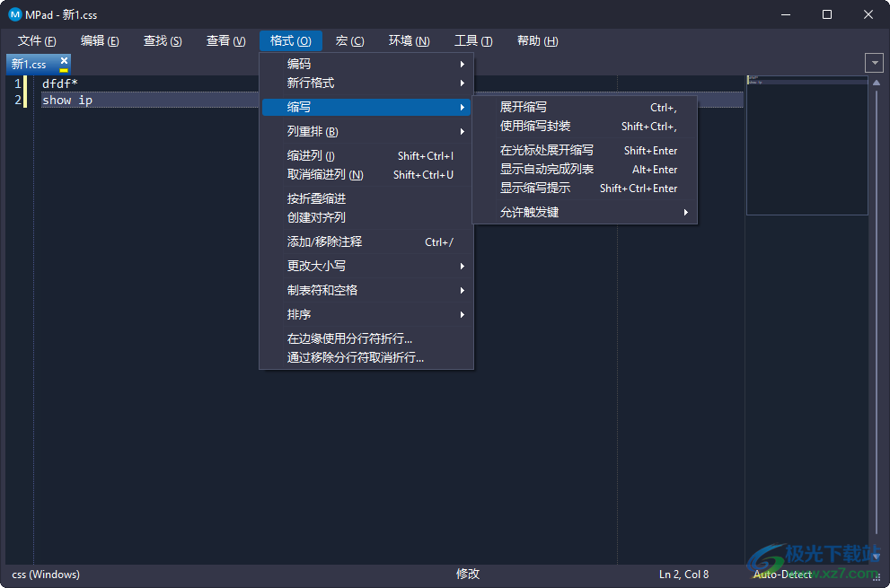Expand the 排序 submenu
Image resolution: width=890 pixels, height=588 pixels.
tap(366, 314)
